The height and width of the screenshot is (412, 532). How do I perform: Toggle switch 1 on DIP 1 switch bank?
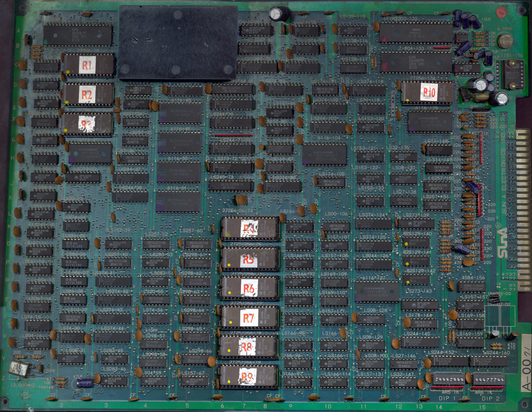437,379
